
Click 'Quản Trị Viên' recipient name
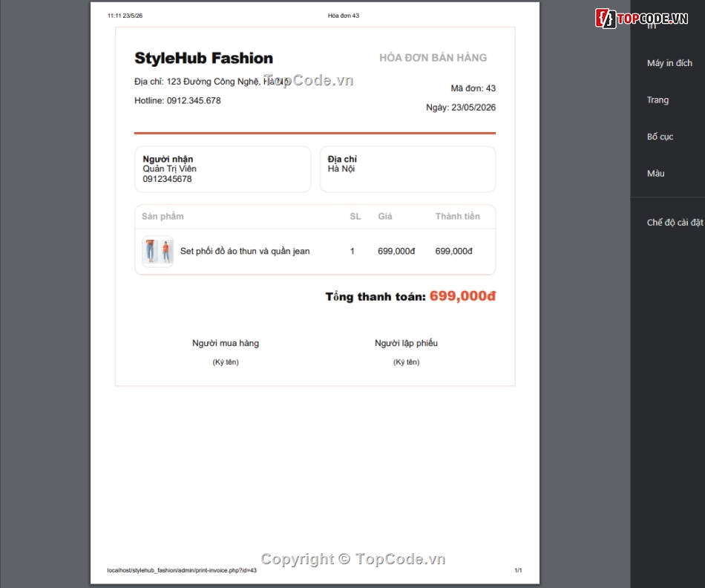tap(169, 169)
